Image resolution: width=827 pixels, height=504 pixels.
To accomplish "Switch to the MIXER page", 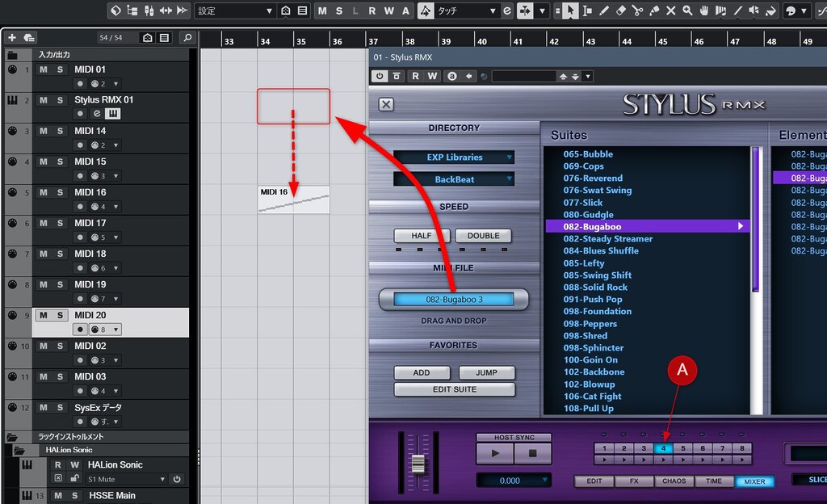I will 754,481.
